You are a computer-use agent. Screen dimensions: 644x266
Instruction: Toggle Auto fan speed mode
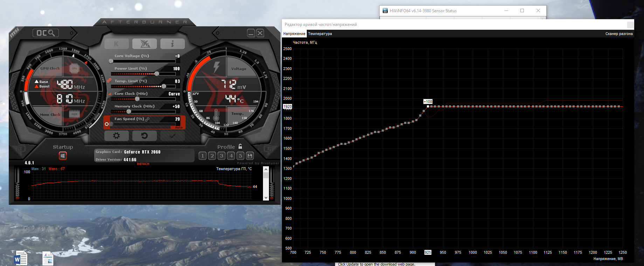coord(179,127)
